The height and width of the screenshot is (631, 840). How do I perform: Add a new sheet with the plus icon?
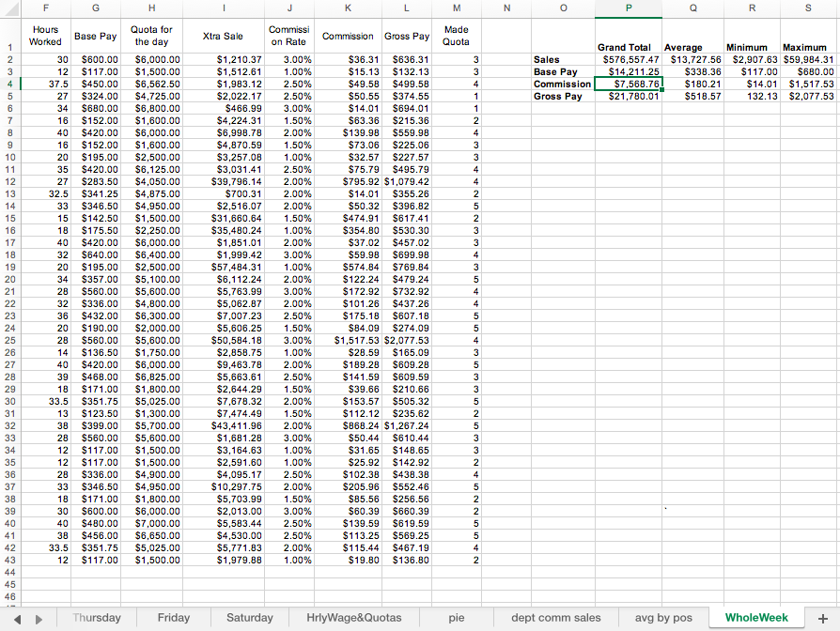click(x=822, y=618)
